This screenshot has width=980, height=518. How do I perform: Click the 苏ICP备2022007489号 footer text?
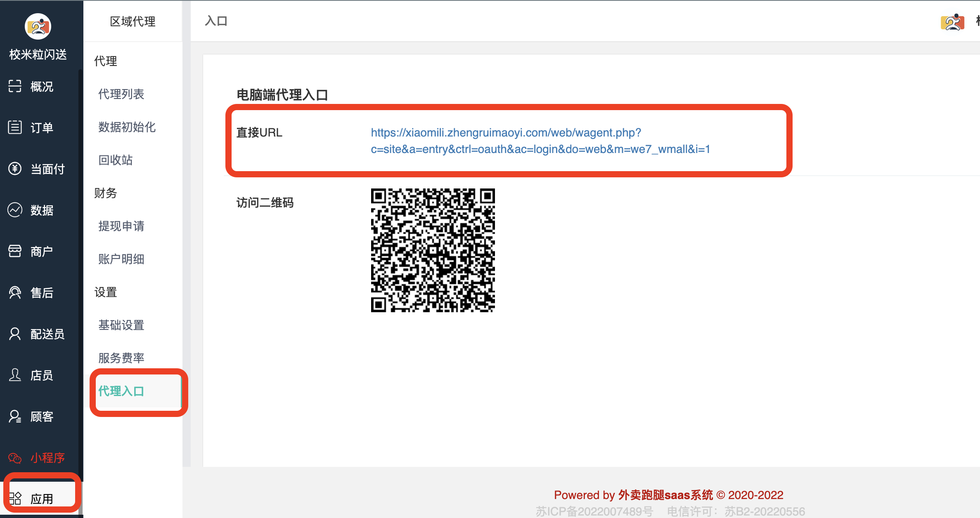(x=594, y=511)
